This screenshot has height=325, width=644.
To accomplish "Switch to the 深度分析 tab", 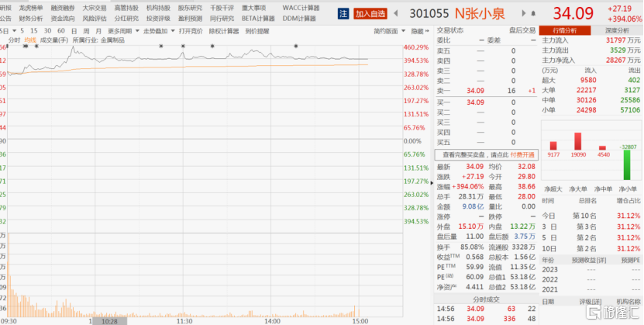I will pos(617,30).
